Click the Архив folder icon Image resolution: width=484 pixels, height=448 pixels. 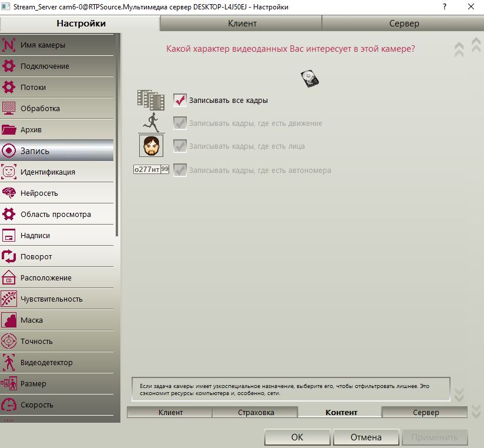(9, 129)
